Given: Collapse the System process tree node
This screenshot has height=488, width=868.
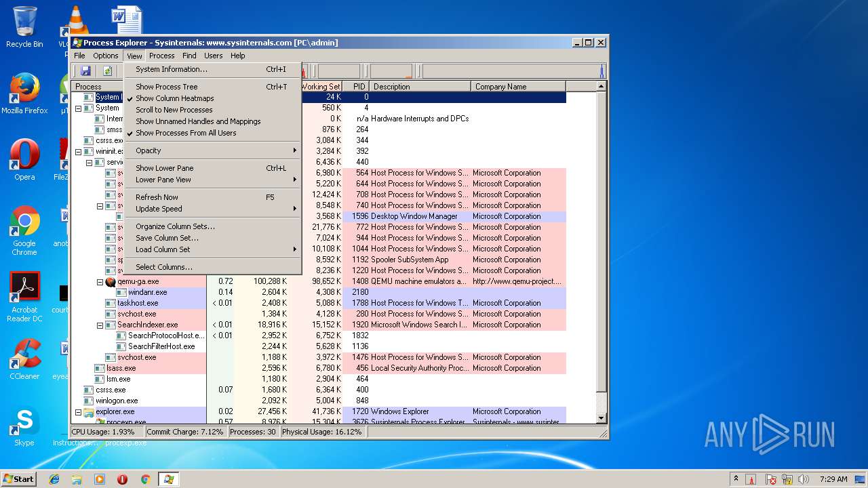Looking at the screenshot, I should 78,108.
